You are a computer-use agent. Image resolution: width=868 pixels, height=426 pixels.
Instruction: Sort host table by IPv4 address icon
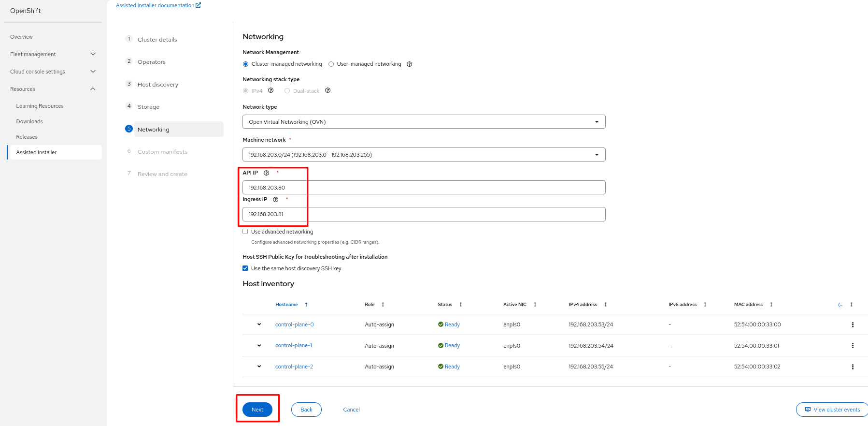(x=605, y=305)
